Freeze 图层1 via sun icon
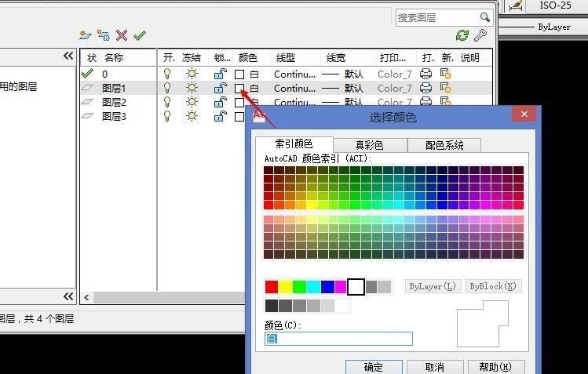This screenshot has width=588, height=374. click(x=192, y=88)
